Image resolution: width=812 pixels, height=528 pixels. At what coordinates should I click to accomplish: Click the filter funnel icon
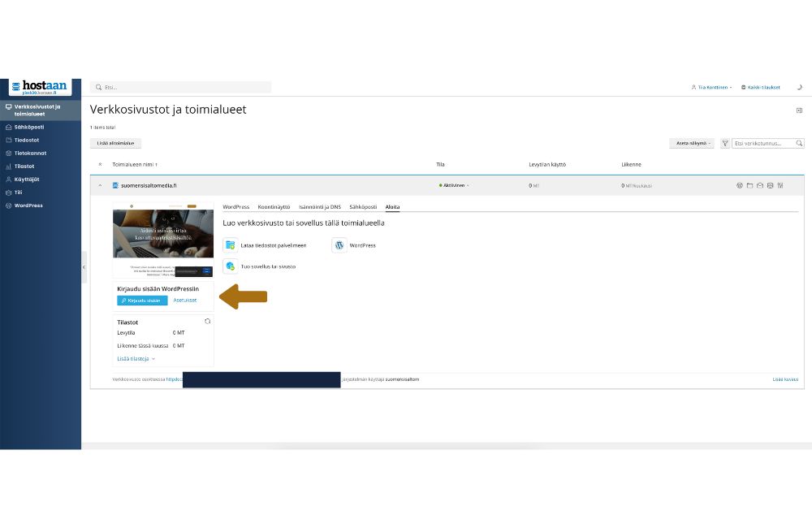point(725,143)
